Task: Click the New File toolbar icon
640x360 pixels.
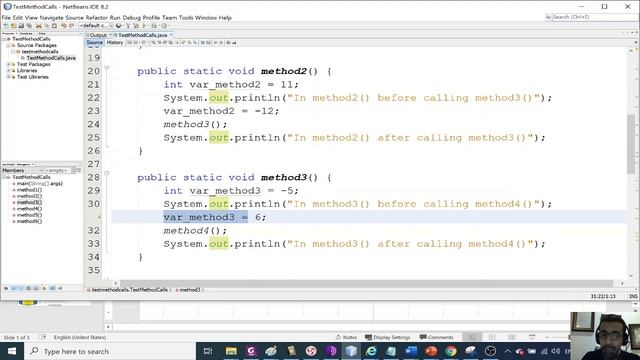Action: [x=6, y=26]
